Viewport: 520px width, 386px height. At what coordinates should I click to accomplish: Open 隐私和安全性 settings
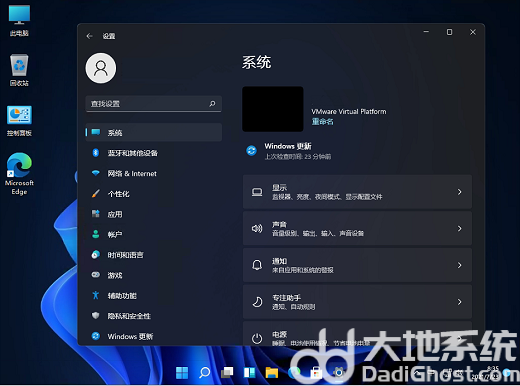coord(154,316)
